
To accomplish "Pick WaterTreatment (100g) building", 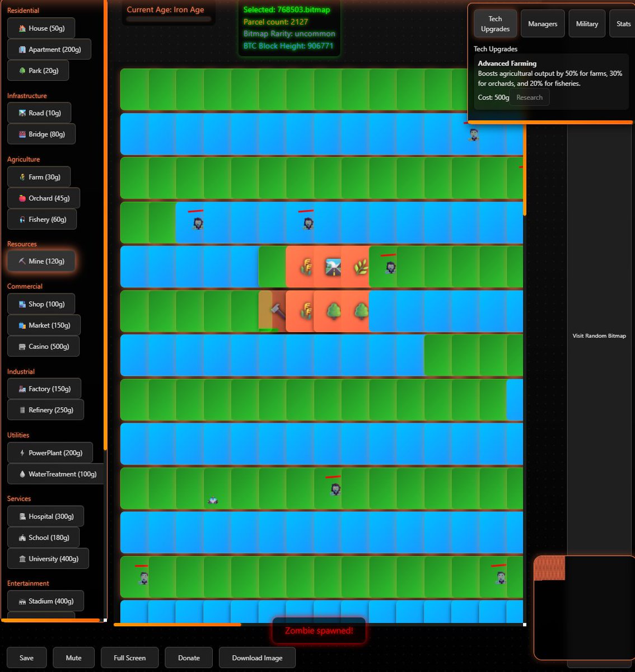I will [x=56, y=474].
